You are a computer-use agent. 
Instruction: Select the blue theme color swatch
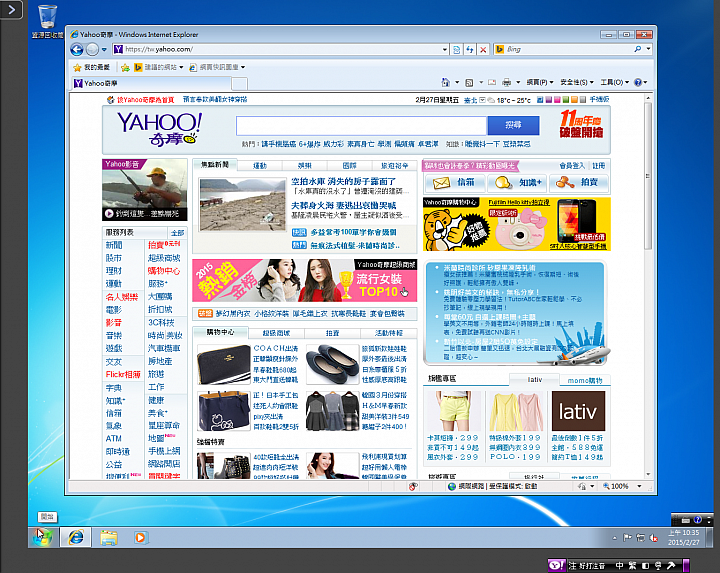click(x=540, y=100)
